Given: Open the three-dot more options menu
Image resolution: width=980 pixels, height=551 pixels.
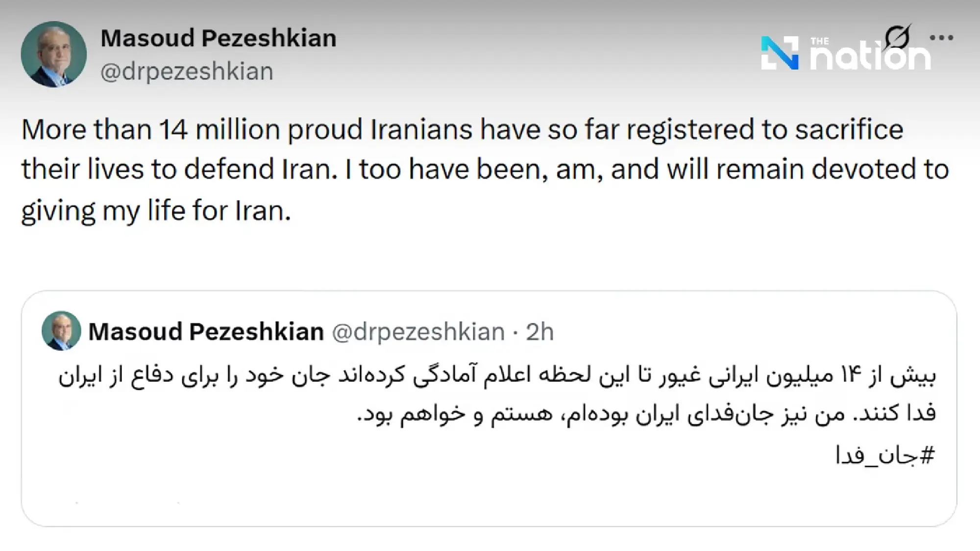Looking at the screenshot, I should [941, 38].
